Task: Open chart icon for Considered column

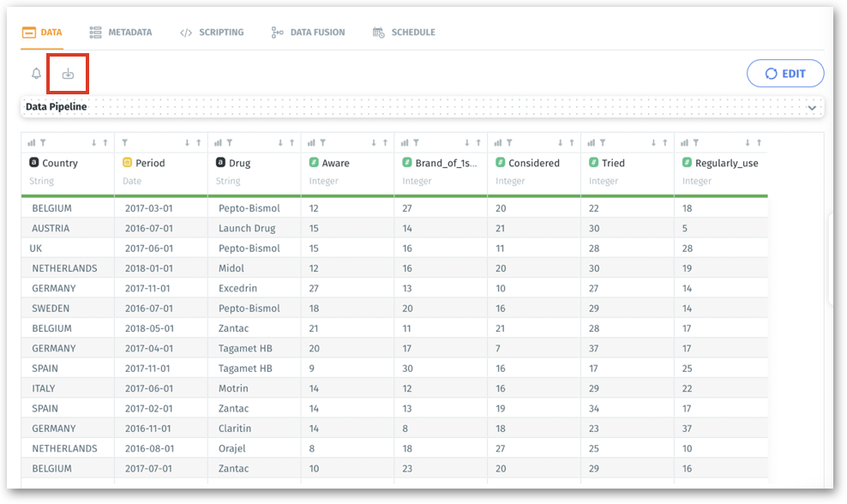Action: point(497,142)
